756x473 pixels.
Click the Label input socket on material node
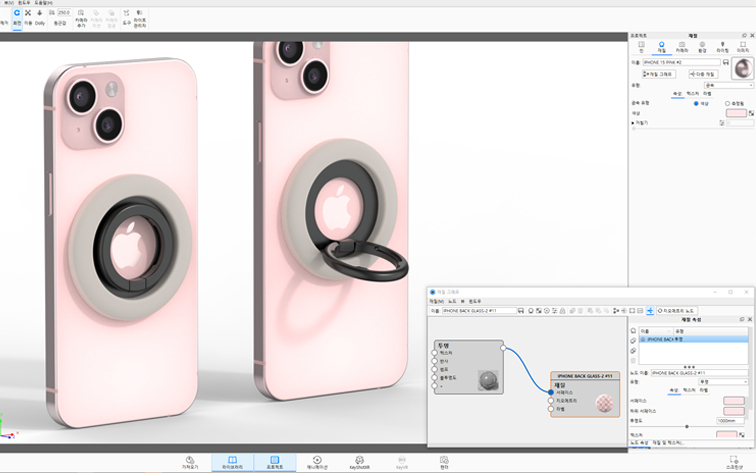point(551,409)
